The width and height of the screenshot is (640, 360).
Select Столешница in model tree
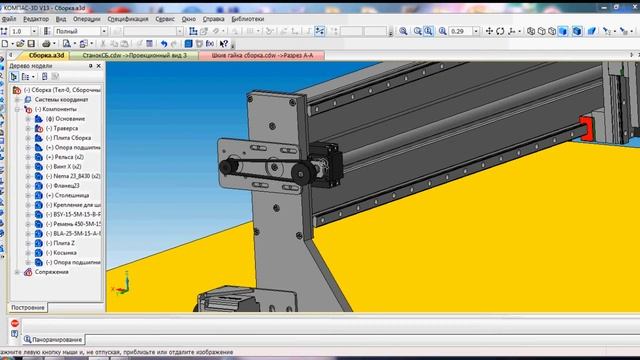point(67,195)
